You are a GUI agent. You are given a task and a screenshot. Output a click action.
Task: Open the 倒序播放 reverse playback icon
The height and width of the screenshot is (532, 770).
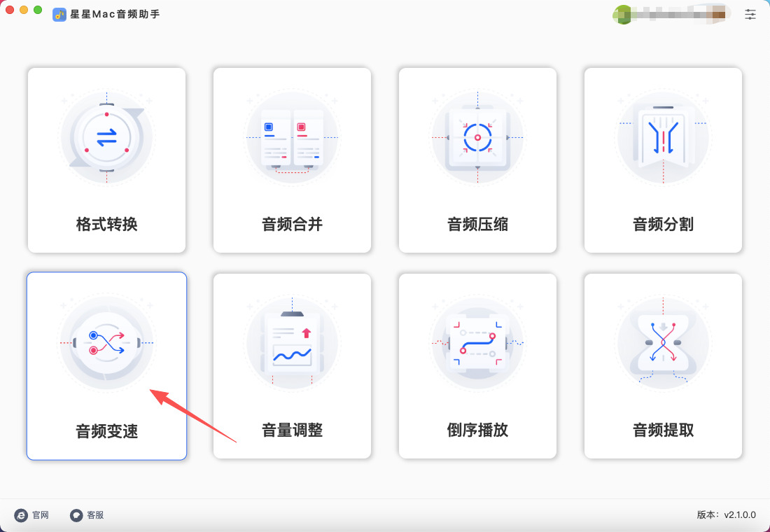[478, 343]
